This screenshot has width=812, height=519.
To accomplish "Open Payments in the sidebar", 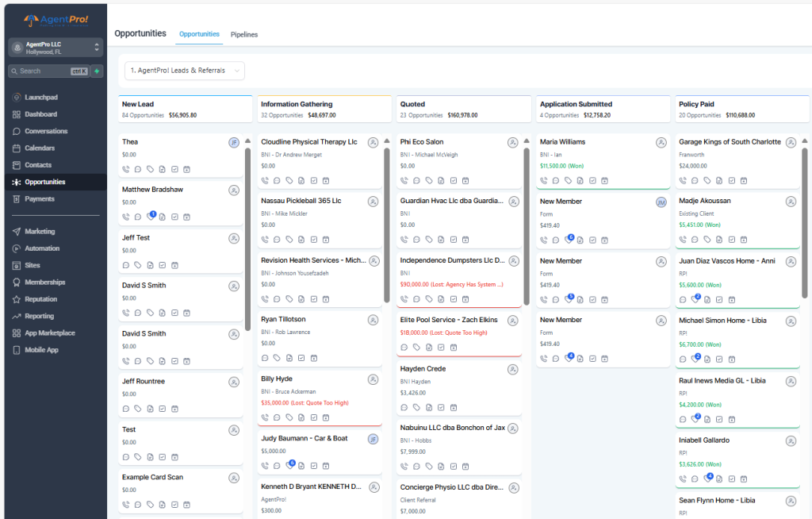I will click(40, 199).
